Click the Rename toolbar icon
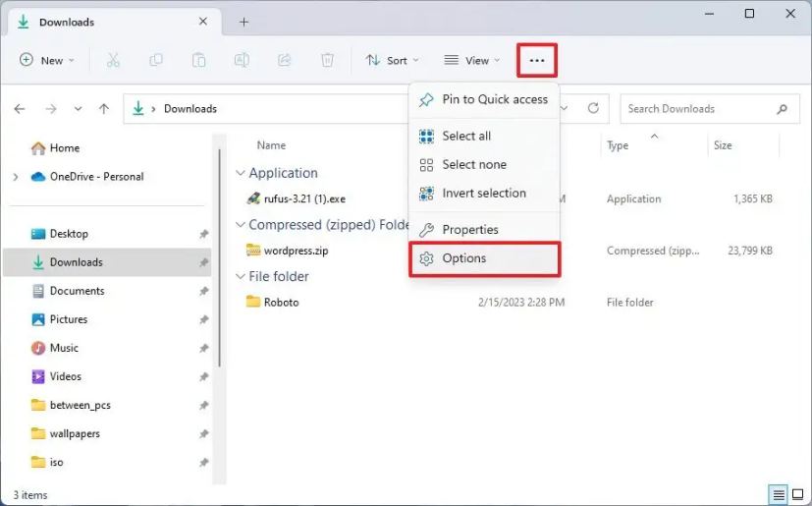The image size is (812, 506). 242,61
